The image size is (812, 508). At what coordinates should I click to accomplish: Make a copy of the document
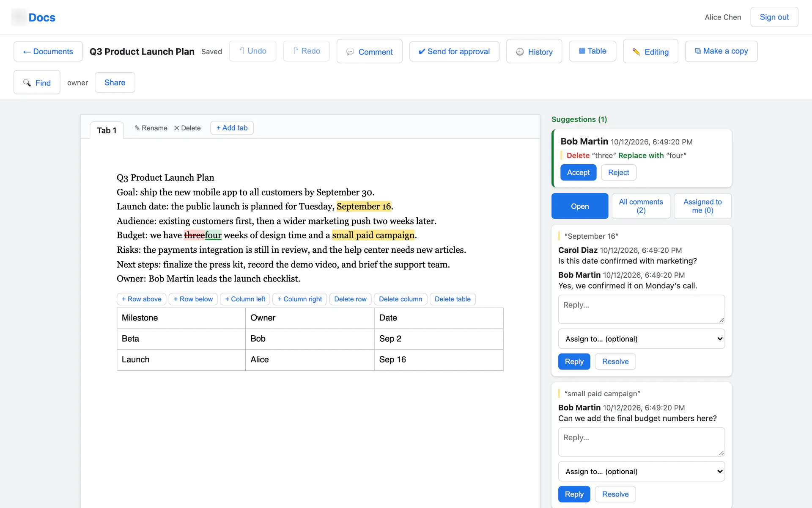click(721, 51)
